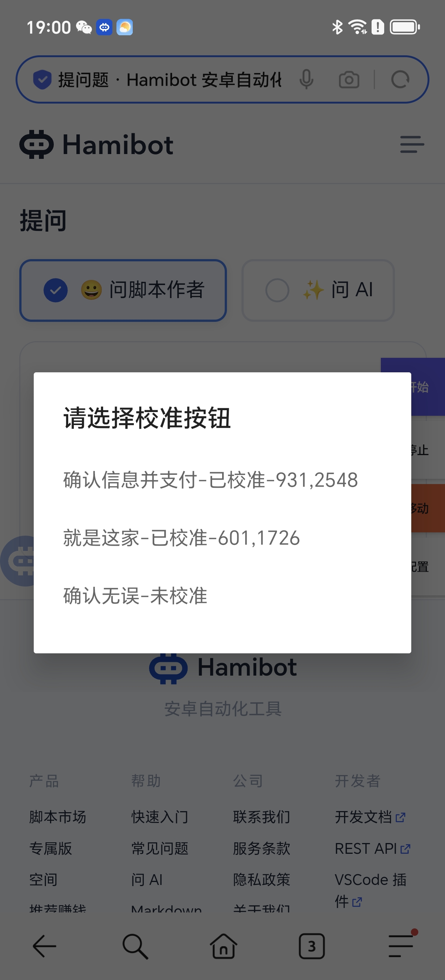This screenshot has height=980, width=445.
Task: Open camera search in address bar
Action: click(349, 79)
